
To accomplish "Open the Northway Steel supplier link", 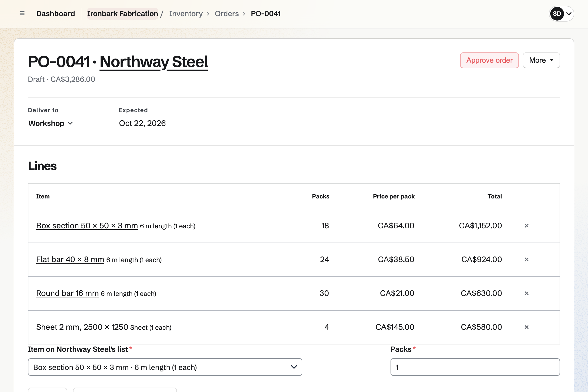I will pos(154,62).
